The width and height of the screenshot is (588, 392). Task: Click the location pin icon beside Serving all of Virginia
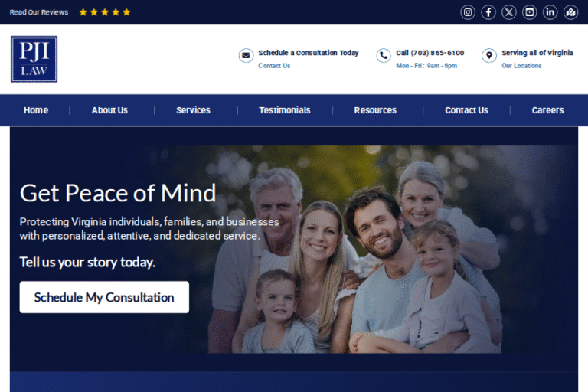pos(489,56)
